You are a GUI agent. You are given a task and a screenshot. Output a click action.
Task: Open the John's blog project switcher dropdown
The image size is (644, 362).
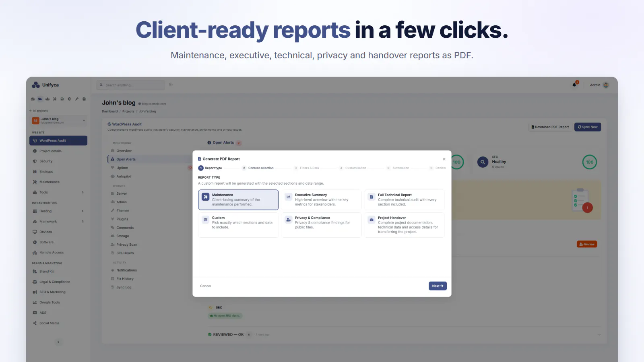point(59,120)
